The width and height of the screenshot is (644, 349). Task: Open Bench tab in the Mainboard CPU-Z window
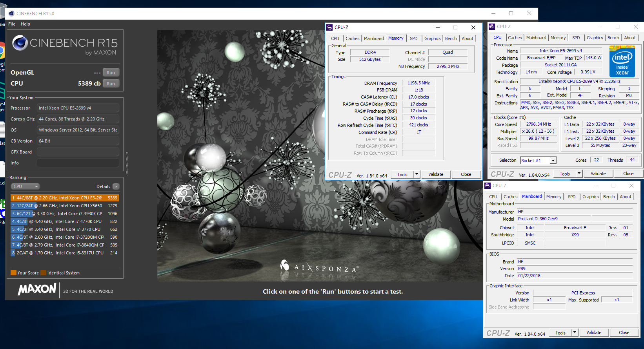tap(609, 197)
